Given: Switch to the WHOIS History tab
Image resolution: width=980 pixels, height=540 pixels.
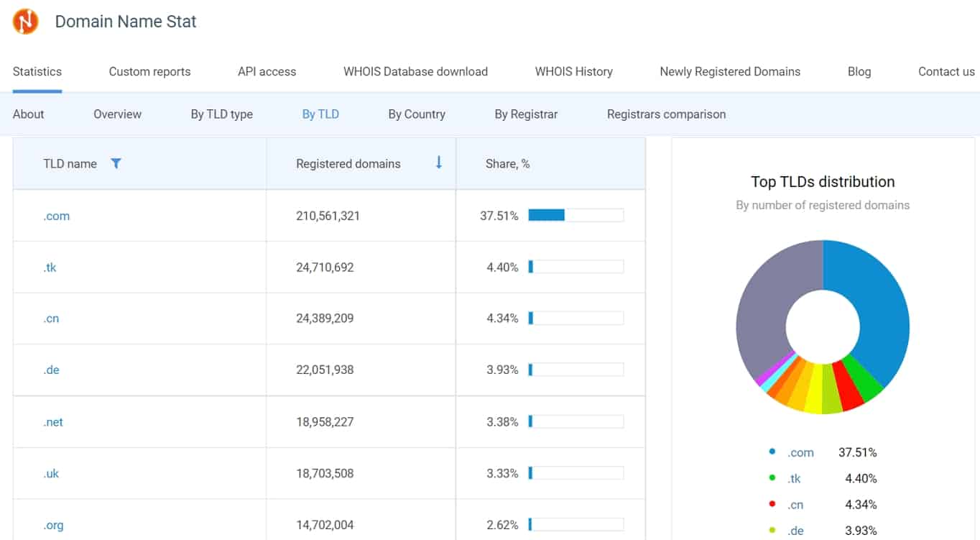Looking at the screenshot, I should pyautogui.click(x=573, y=71).
